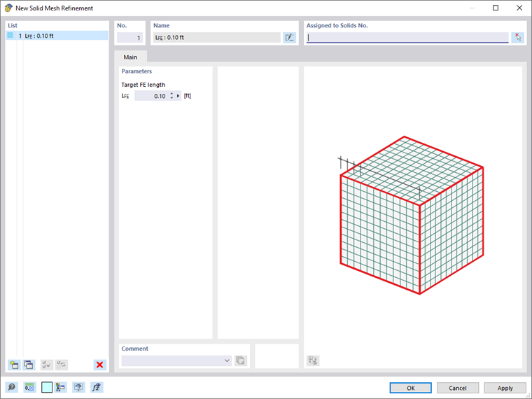
Task: Click the units and decimals 0.00 icon
Action: 29,387
